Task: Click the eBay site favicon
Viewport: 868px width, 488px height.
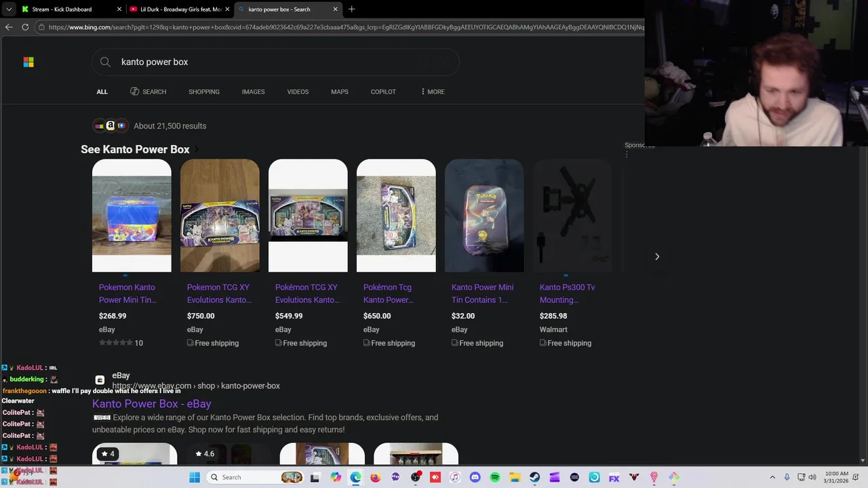Action: [x=100, y=380]
